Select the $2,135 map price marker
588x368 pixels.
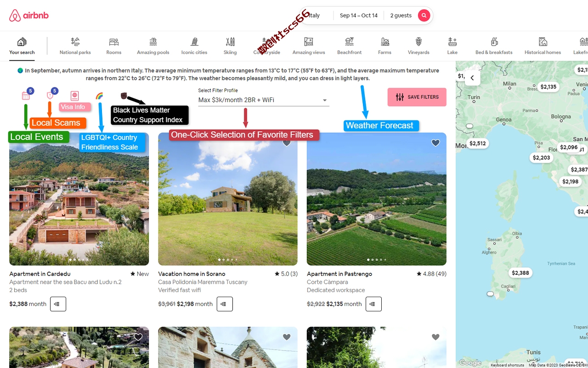point(548,86)
